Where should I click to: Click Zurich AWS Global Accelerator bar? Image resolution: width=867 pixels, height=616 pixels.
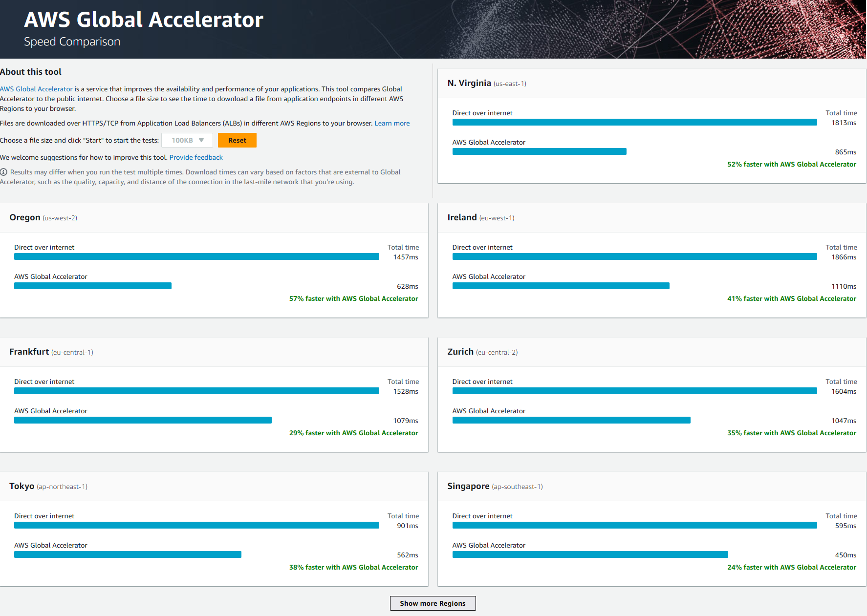click(571, 420)
